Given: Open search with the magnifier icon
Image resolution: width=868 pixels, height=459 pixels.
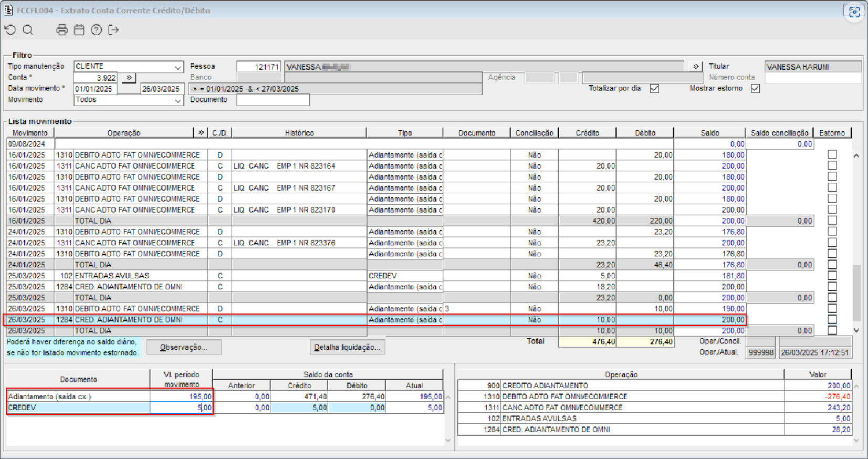Looking at the screenshot, I should (28, 30).
